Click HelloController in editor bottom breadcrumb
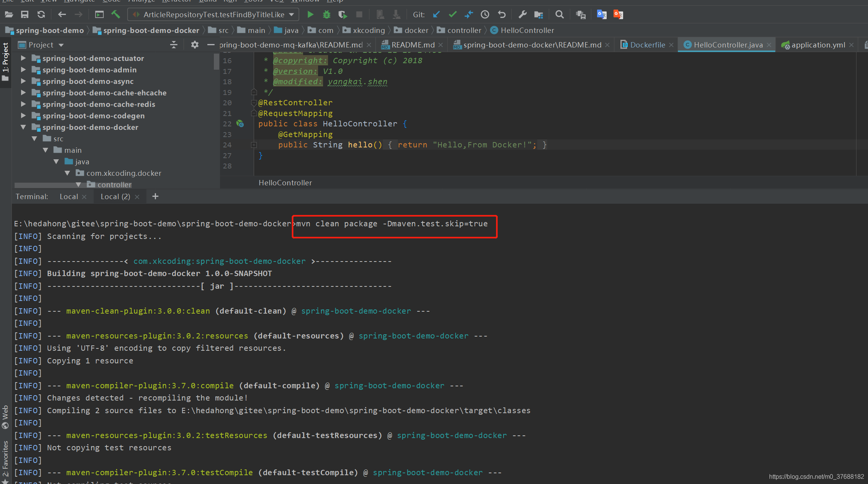The width and height of the screenshot is (868, 484). [x=285, y=183]
